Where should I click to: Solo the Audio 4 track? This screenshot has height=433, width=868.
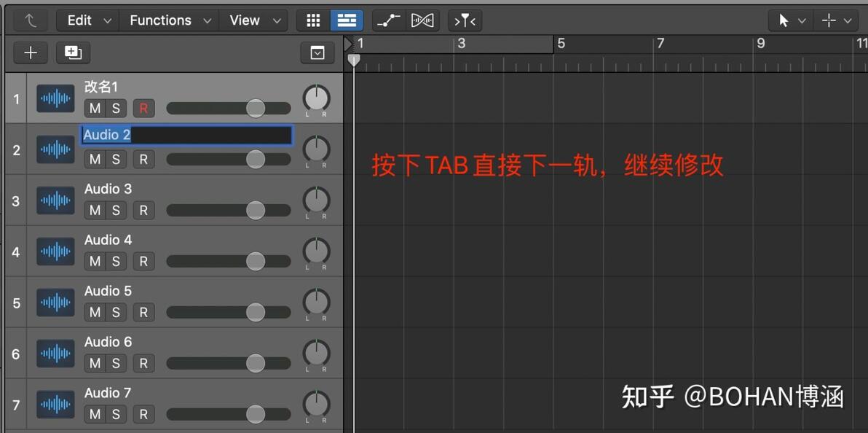pyautogui.click(x=117, y=261)
